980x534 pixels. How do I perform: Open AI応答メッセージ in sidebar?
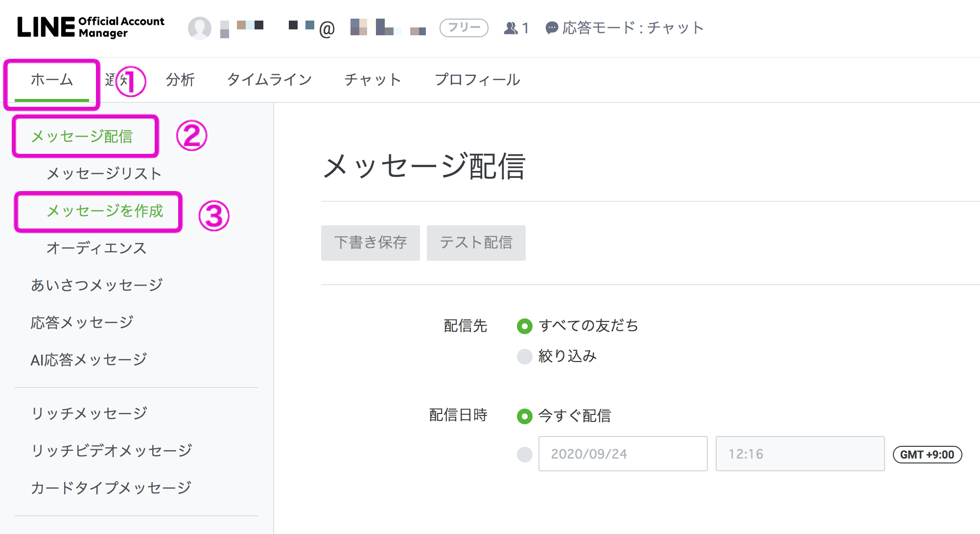[x=89, y=360]
